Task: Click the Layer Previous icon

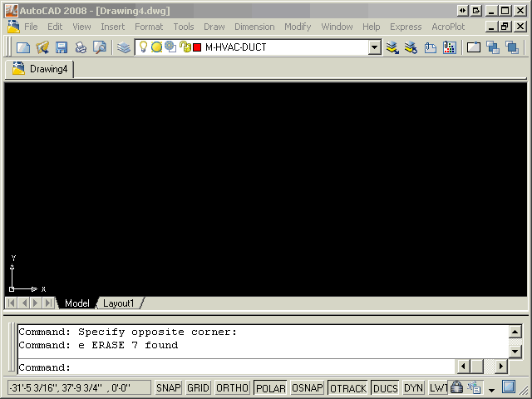Action: coord(411,47)
